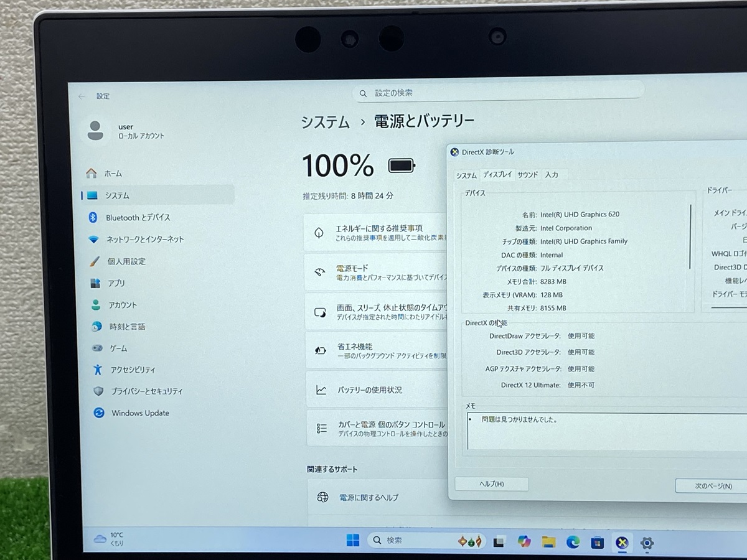The width and height of the screenshot is (747, 560).
Task: Open 個人用設定 from the sidebar
Action: tap(126, 261)
